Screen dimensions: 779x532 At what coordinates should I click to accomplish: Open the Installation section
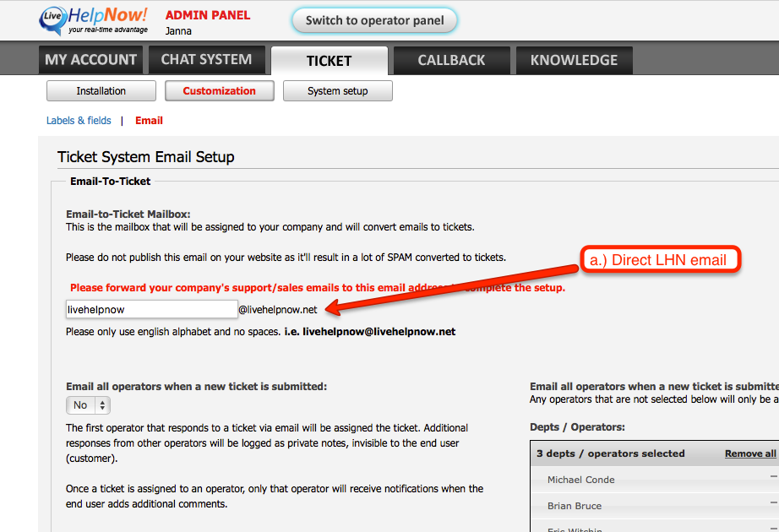pyautogui.click(x=101, y=91)
